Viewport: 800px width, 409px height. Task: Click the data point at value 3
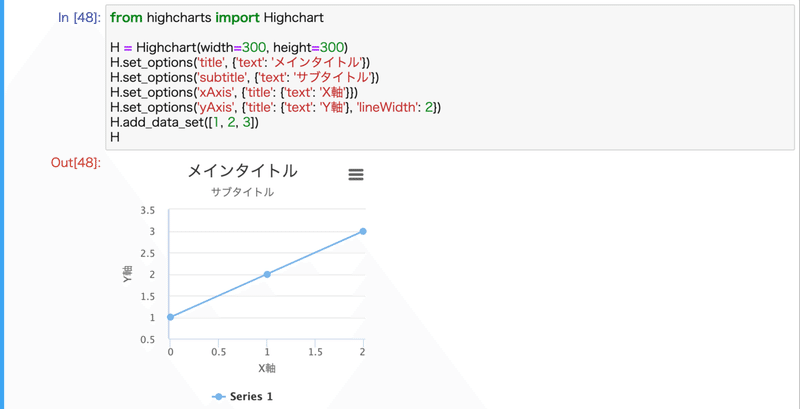point(363,231)
